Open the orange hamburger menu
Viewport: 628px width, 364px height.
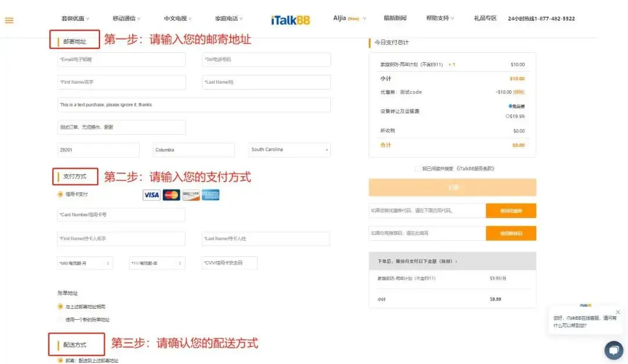click(x=9, y=21)
